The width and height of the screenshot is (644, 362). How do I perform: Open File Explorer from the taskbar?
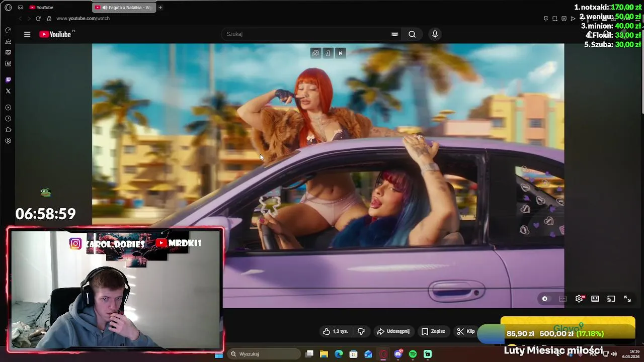click(x=324, y=354)
